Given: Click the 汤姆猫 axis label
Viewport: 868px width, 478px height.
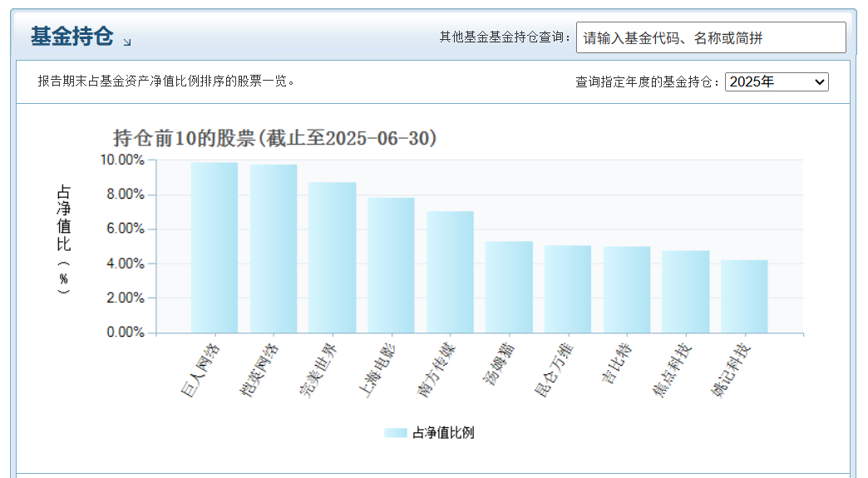Looking at the screenshot, I should 499,363.
